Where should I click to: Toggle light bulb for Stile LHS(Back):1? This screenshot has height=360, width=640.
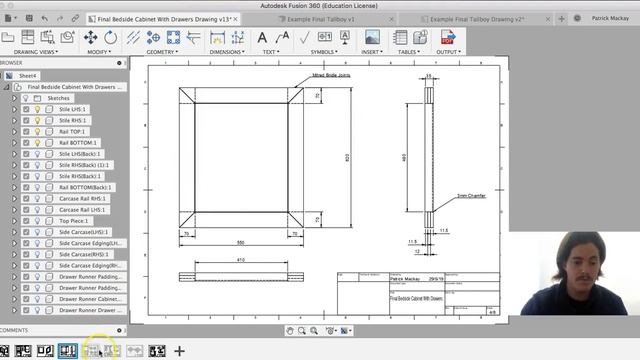37,154
